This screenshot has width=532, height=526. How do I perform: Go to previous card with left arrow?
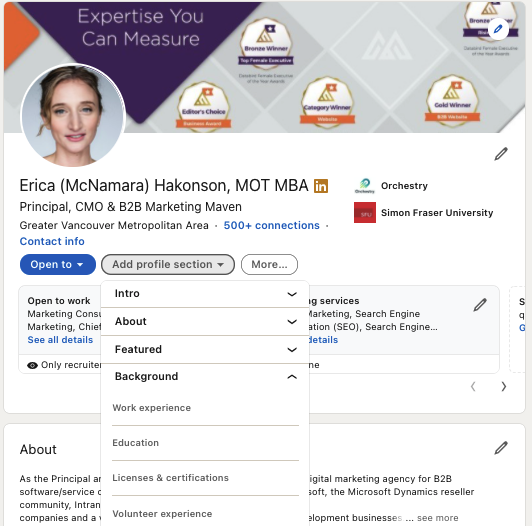(473, 387)
